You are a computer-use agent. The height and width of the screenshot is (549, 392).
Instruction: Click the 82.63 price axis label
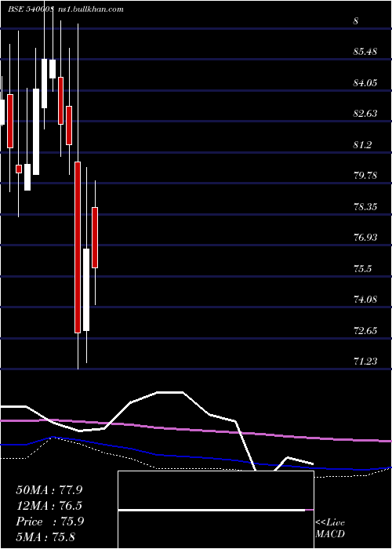click(365, 114)
